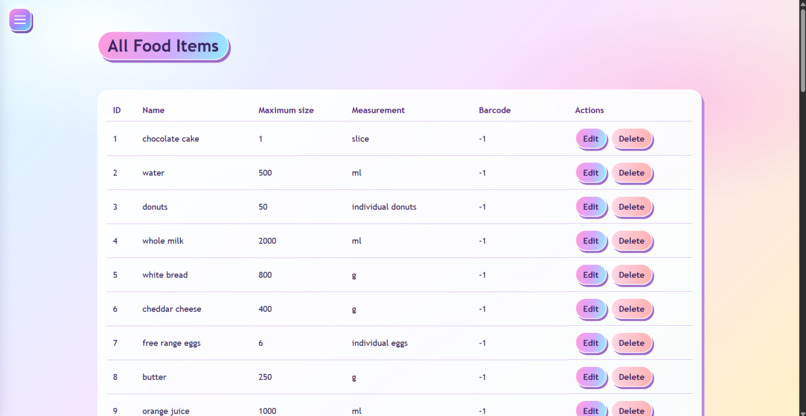Edit the chocolate cake item

pyautogui.click(x=591, y=139)
